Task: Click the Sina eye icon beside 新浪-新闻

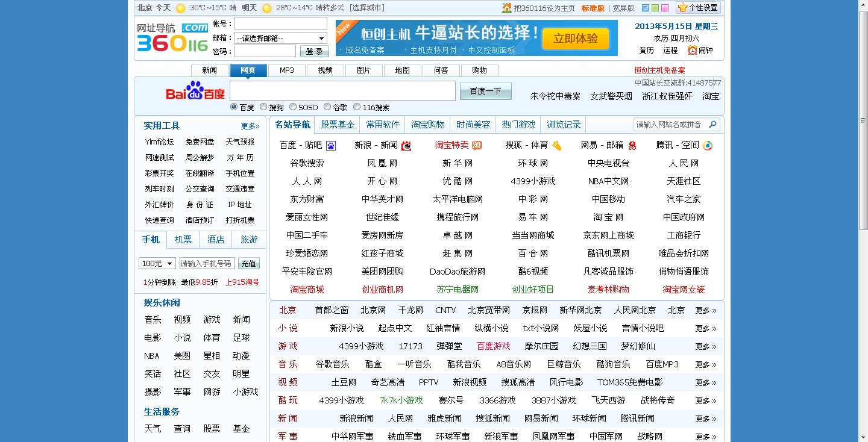Action: (405, 146)
